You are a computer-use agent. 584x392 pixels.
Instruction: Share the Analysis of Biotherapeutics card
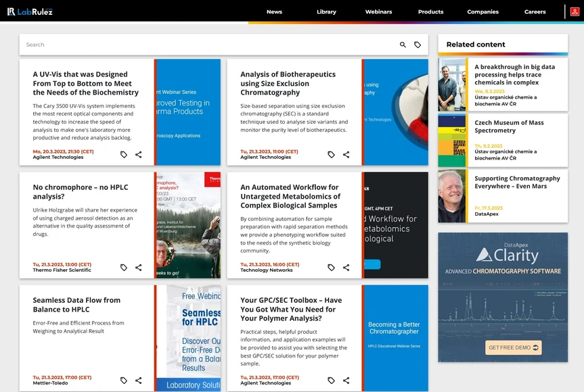(x=346, y=154)
